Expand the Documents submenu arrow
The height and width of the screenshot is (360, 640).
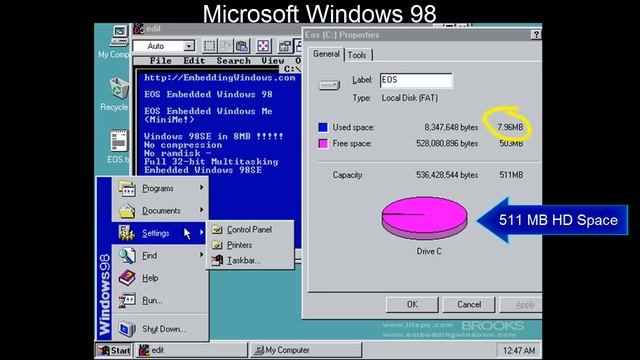point(202,210)
